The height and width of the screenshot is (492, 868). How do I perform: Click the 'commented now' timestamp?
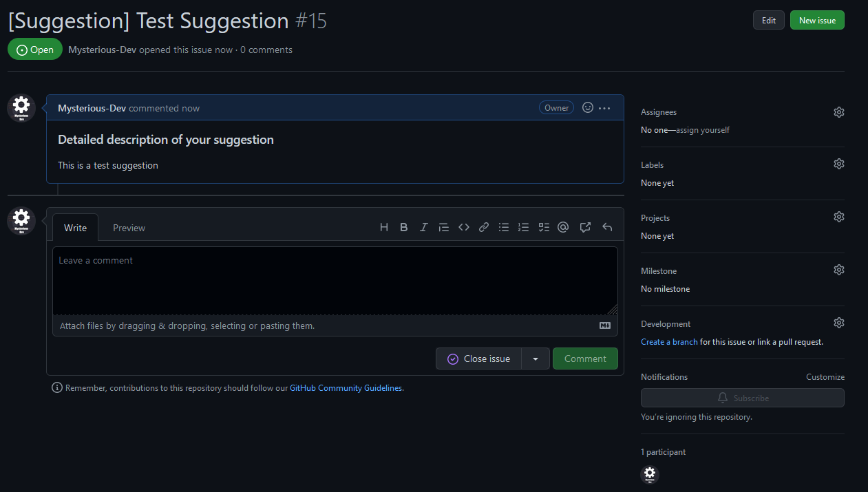(165, 108)
